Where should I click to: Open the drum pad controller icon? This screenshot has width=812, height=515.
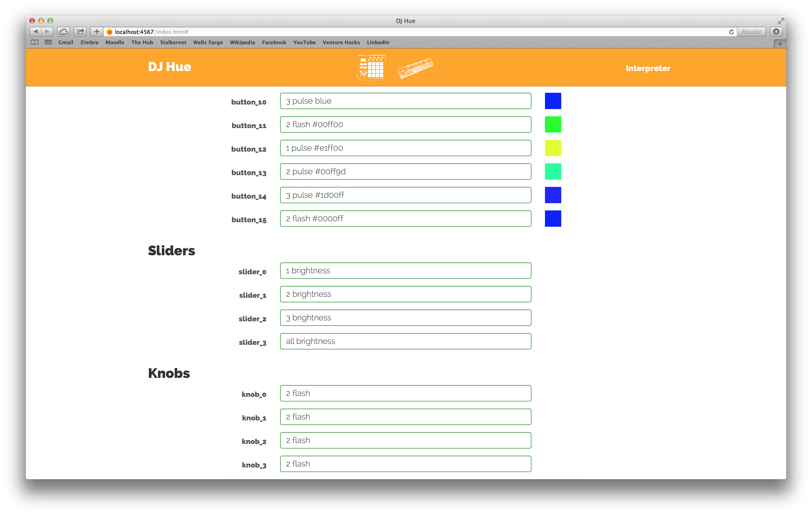coord(371,67)
